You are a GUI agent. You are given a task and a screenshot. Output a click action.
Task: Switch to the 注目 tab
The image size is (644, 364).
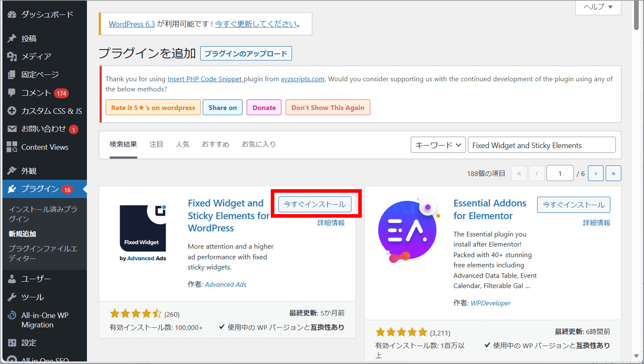[x=156, y=144]
